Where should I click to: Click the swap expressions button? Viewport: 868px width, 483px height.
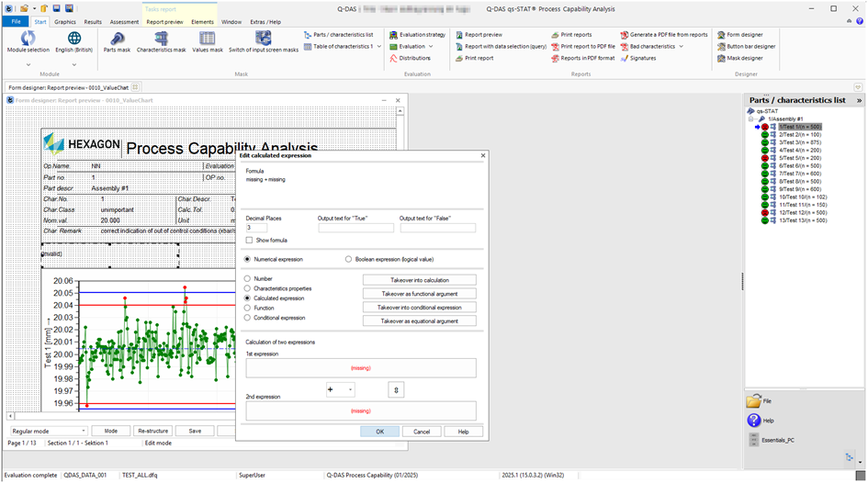[x=396, y=389]
